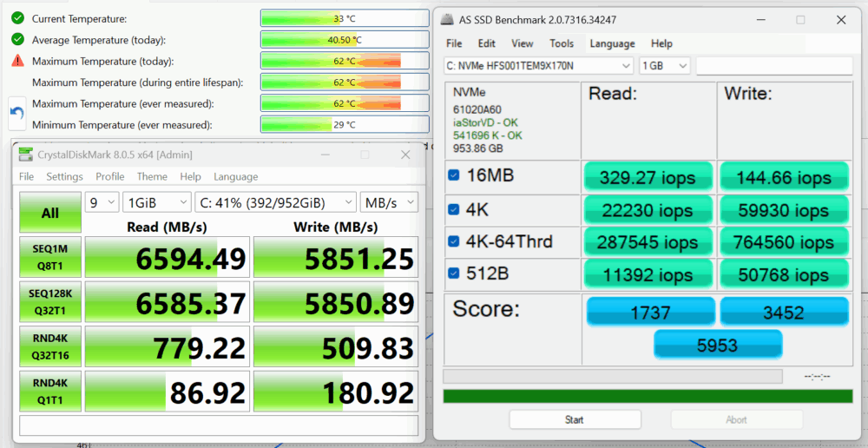Click the red warning icon beside Maximum Temperature (today)
The width and height of the screenshot is (868, 448).
(x=17, y=61)
